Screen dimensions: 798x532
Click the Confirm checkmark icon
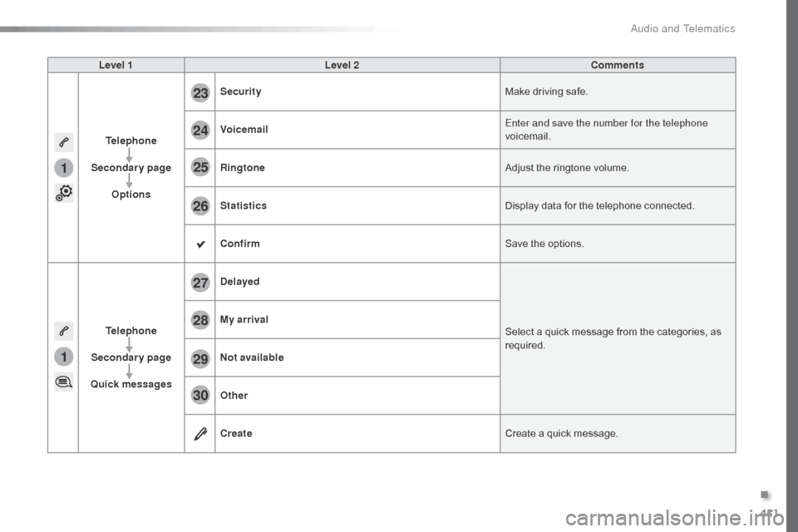[x=201, y=244]
